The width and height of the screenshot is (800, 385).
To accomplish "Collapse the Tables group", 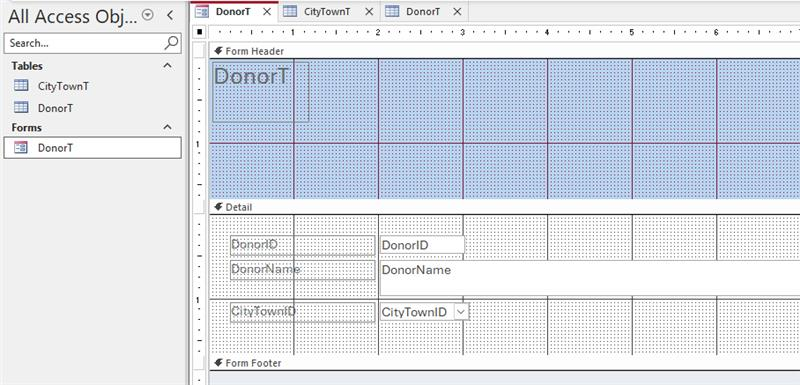I will (167, 65).
